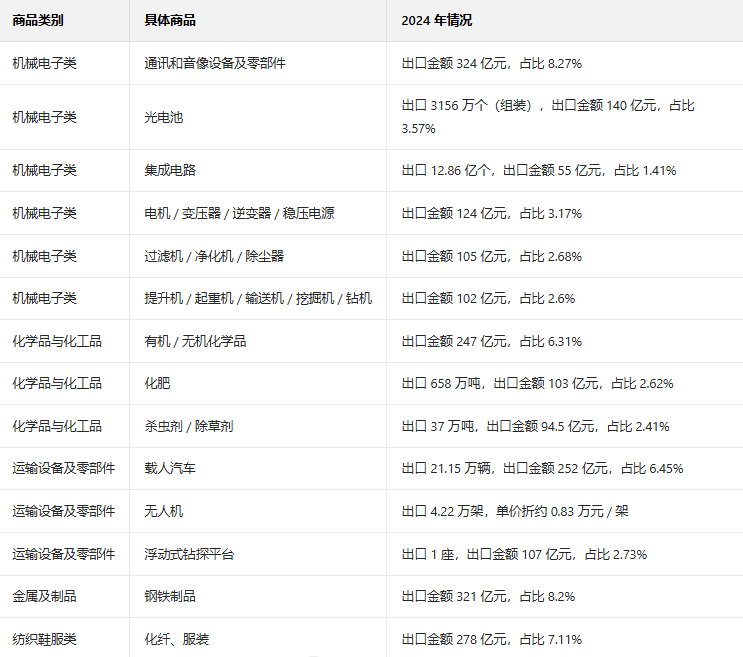Click the 集成电路 product cell
Image resolution: width=743 pixels, height=657 pixels.
point(170,170)
